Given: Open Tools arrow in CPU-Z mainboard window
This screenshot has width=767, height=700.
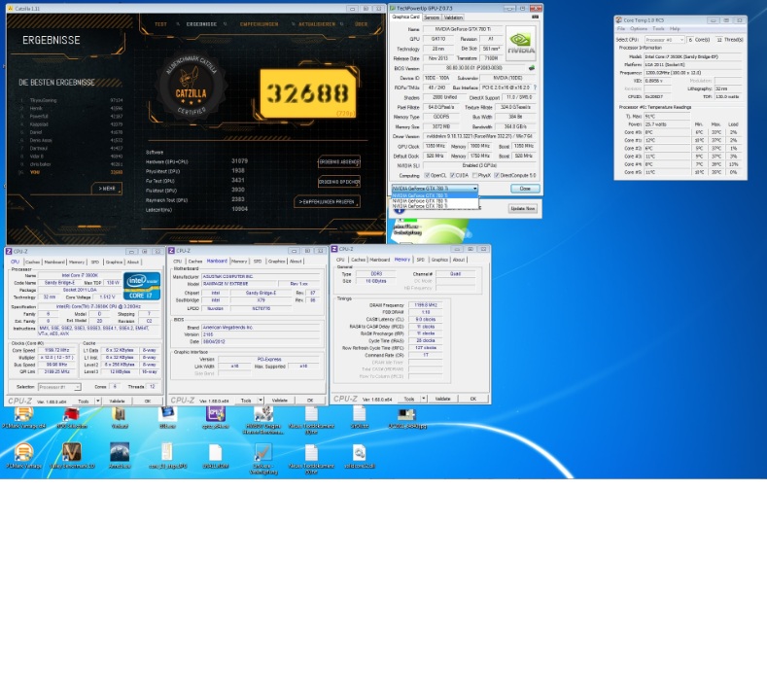Looking at the screenshot, I should [x=261, y=401].
